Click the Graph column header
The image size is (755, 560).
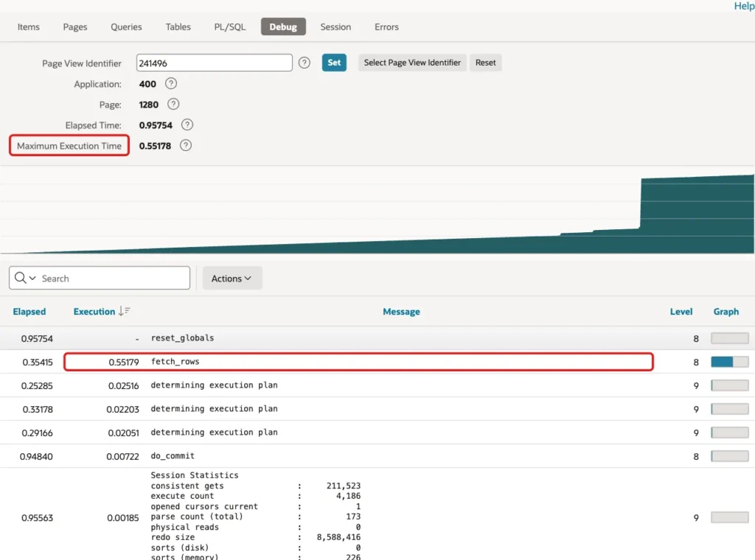click(726, 311)
